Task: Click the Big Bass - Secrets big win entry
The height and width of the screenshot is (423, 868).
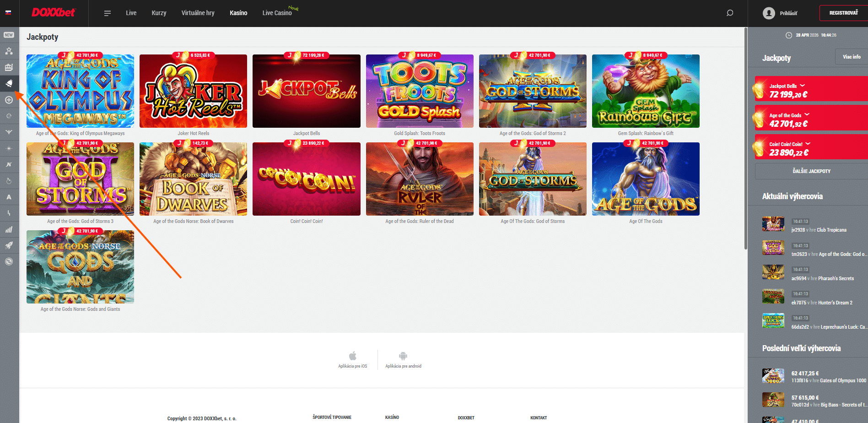Action: (x=814, y=401)
